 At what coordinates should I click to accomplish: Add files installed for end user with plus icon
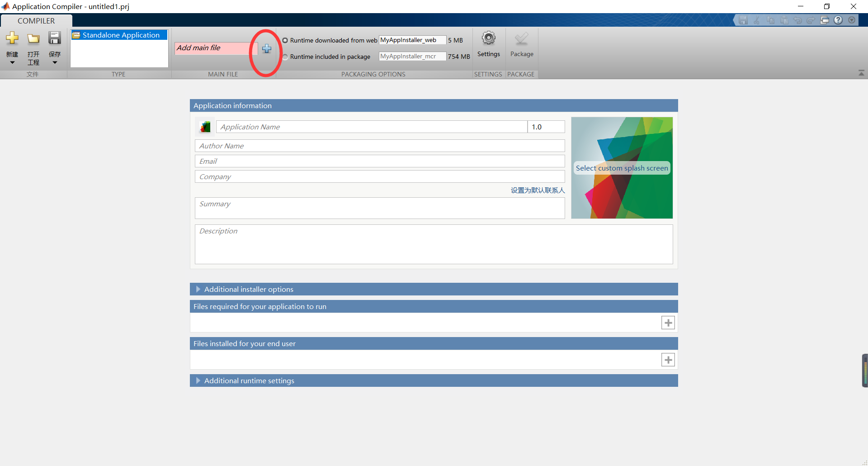(x=668, y=360)
